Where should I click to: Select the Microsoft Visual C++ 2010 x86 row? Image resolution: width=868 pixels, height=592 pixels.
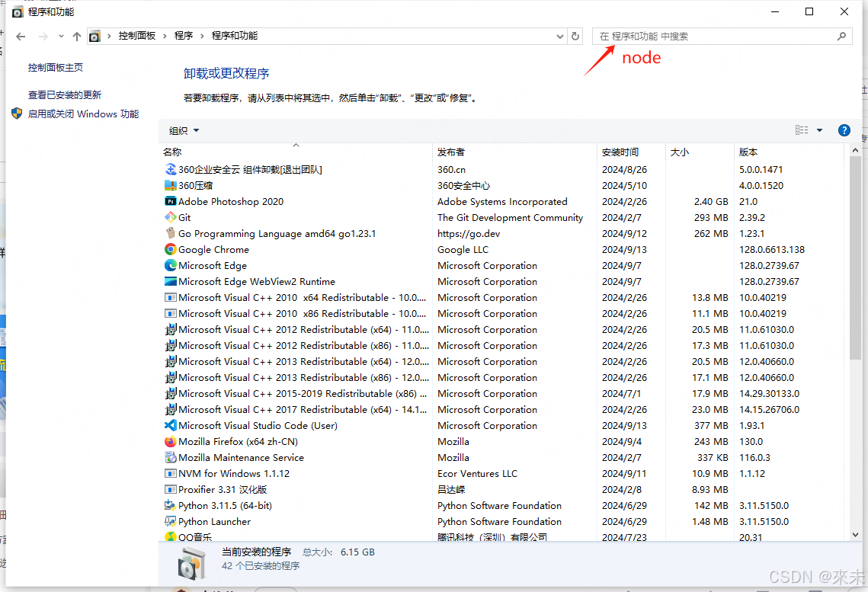(503, 314)
